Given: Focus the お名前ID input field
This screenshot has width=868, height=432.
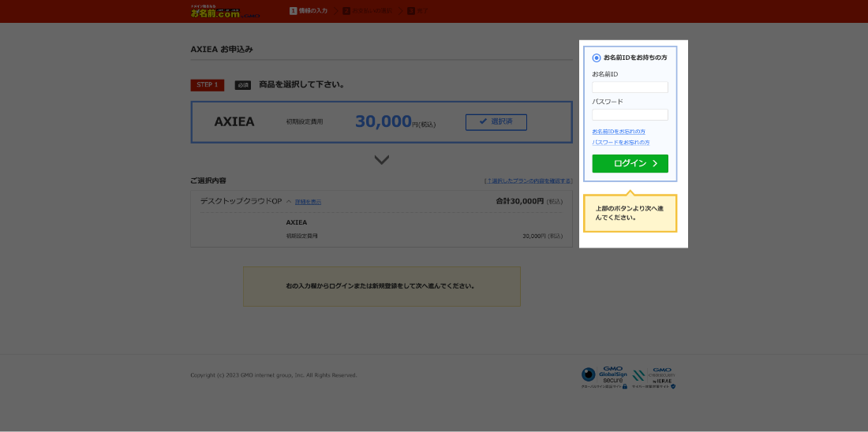Looking at the screenshot, I should [x=630, y=88].
